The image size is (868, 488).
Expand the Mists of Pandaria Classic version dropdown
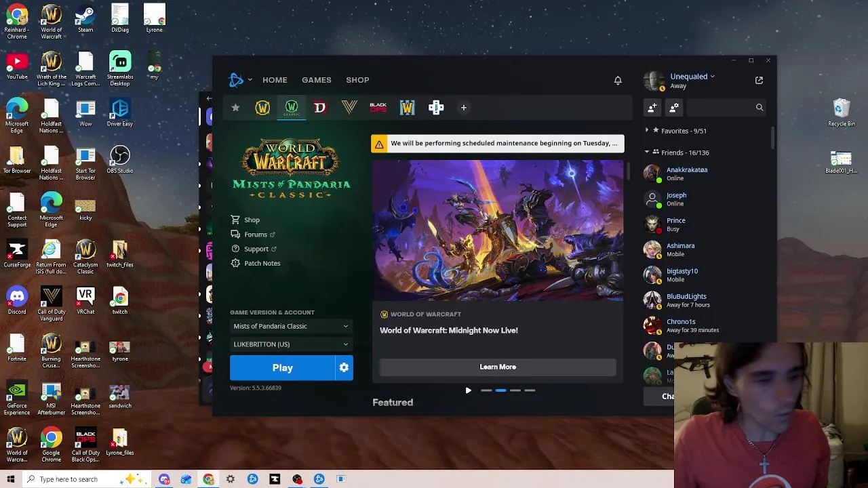click(x=291, y=326)
